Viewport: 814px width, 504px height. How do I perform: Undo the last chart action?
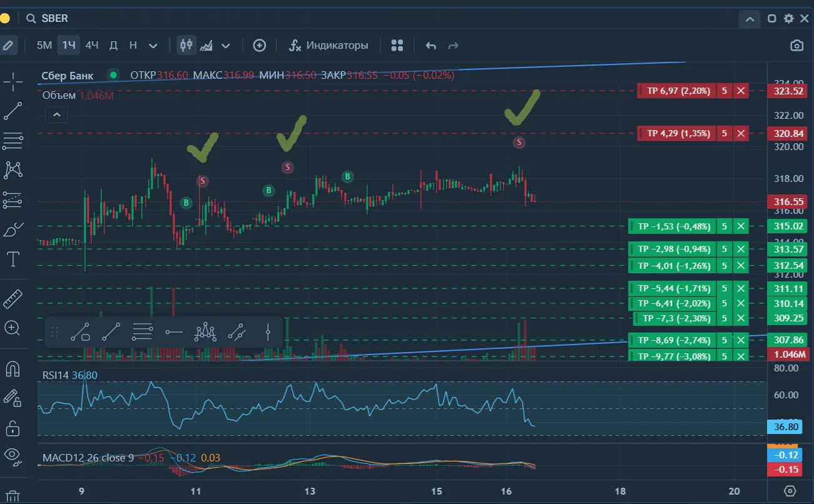[x=430, y=46]
